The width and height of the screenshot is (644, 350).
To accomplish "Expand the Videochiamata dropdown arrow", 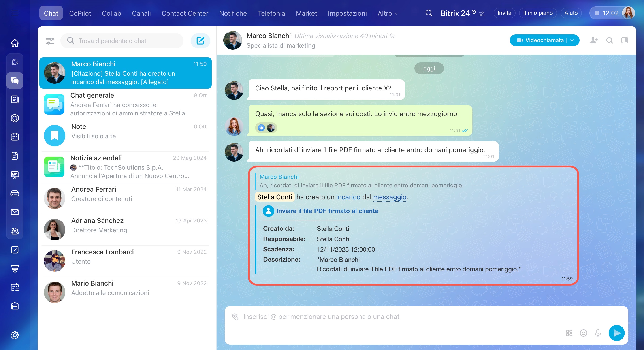I will 572,40.
